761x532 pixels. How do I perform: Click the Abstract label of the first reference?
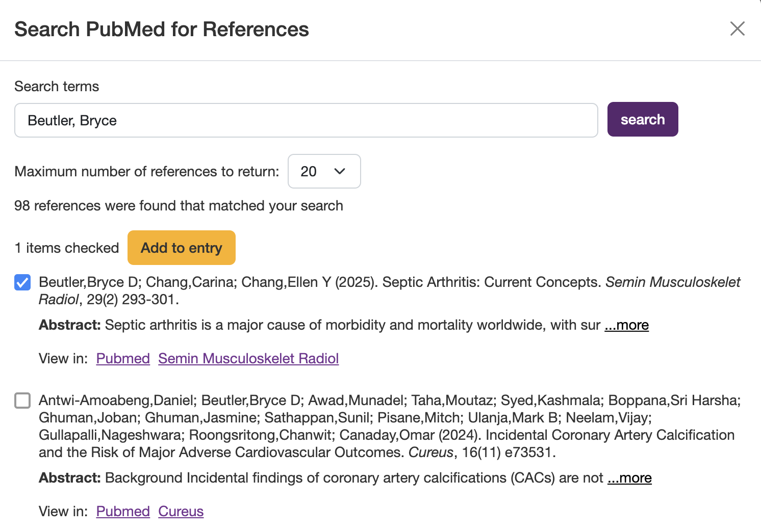coord(69,325)
